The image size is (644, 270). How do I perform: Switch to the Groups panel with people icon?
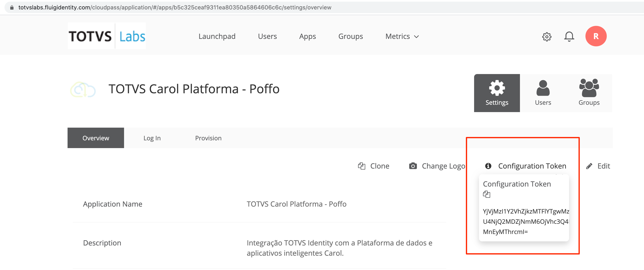(589, 93)
